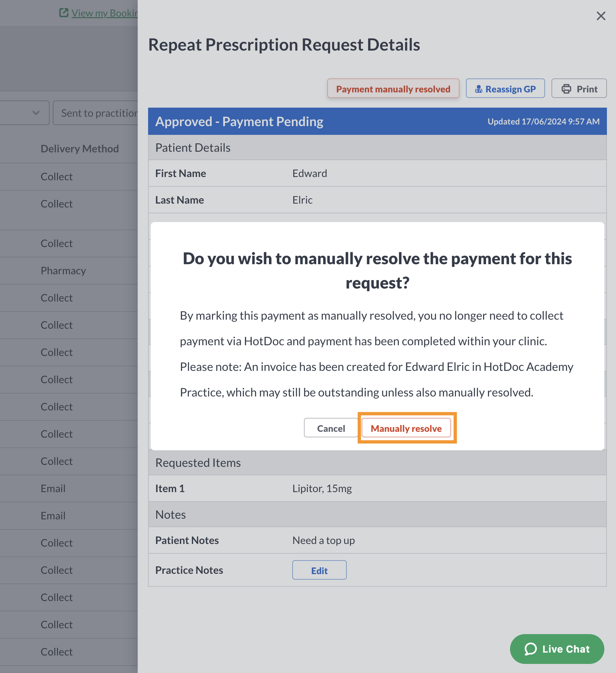Image resolution: width=616 pixels, height=673 pixels.
Task: Click the Reassign GP button
Action: (x=505, y=89)
